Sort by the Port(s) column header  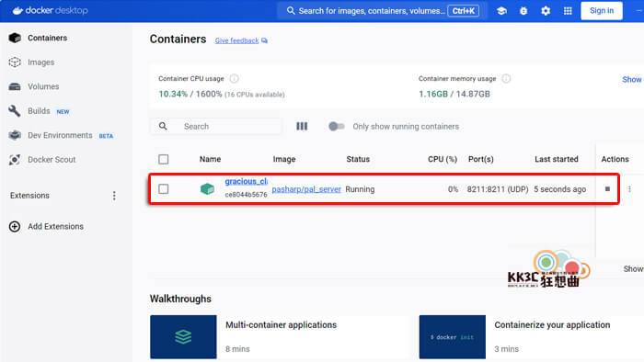[481, 159]
